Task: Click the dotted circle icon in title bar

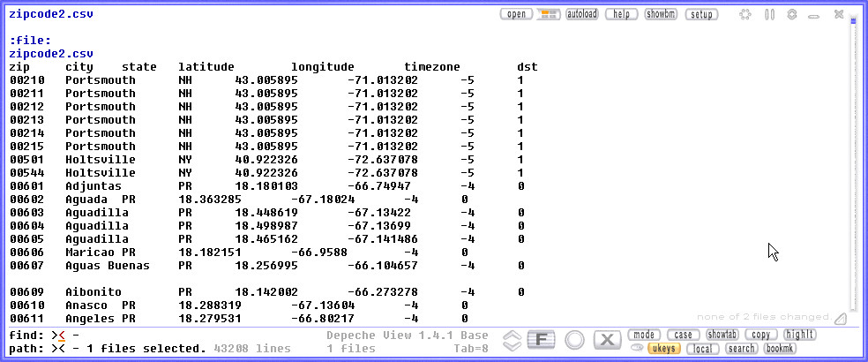Action: click(745, 14)
